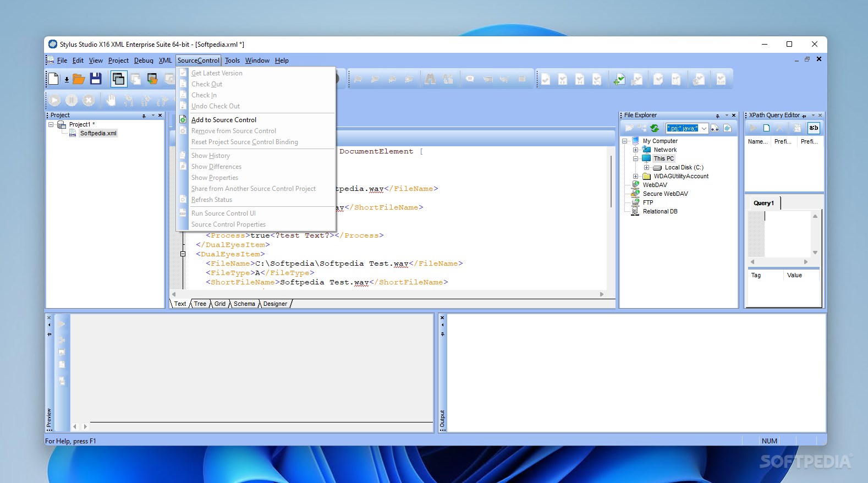Screen dimensions: 868x483
Task: Collapse the Project1 tree node
Action: (51, 124)
